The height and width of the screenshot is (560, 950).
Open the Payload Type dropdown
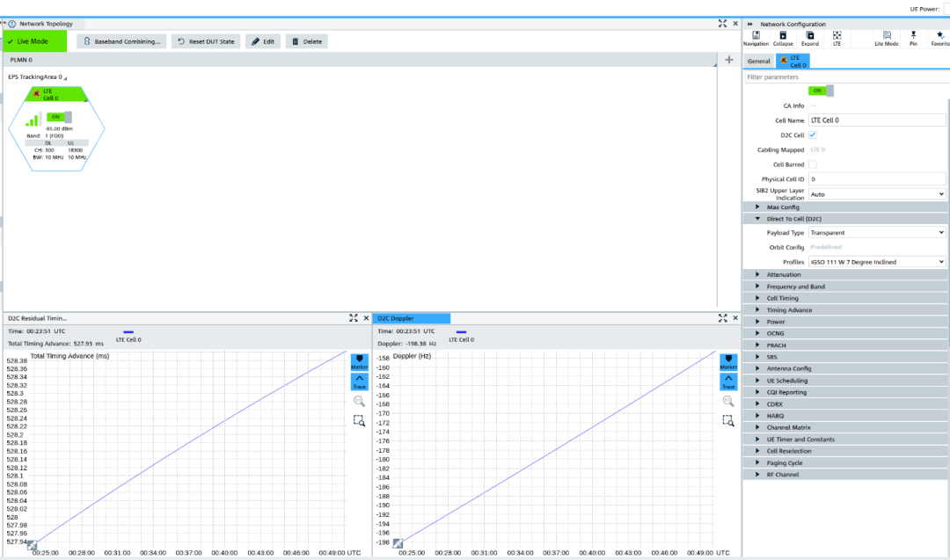tap(877, 233)
